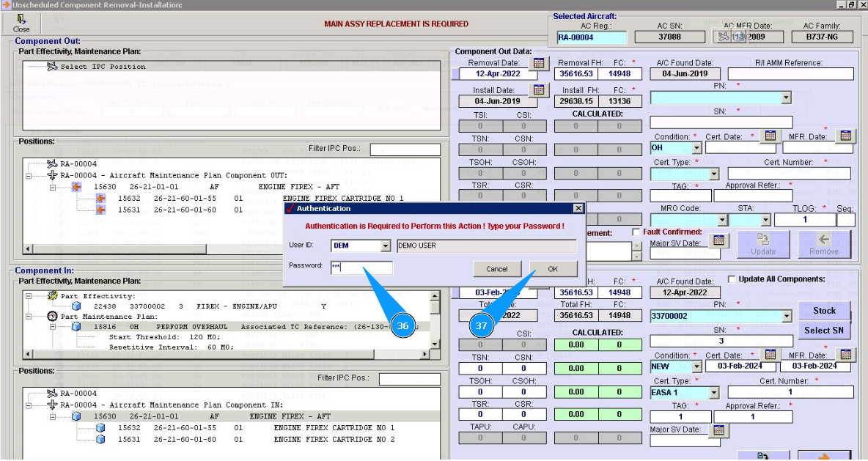Click orange arrow icon of CARTRIDGE NO 1 row

coord(100,198)
